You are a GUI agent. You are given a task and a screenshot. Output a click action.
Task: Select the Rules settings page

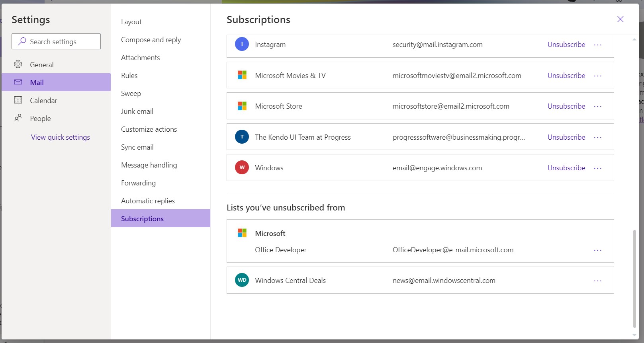[x=129, y=76]
